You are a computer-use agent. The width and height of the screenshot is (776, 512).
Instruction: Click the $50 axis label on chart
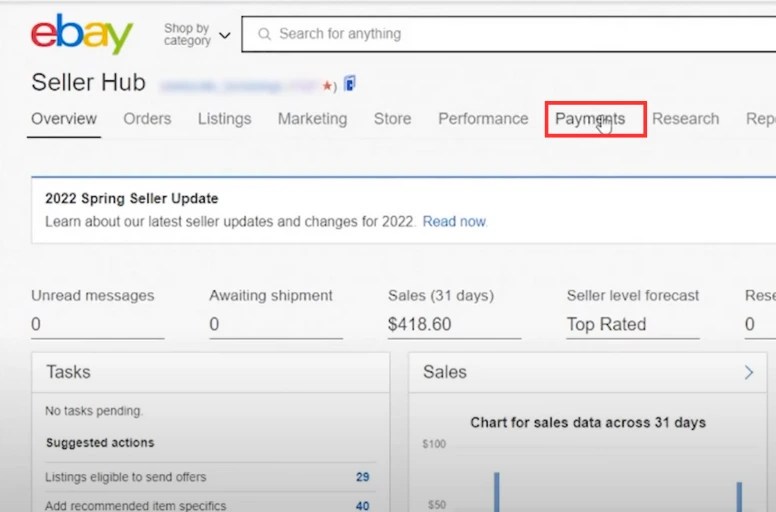437,505
